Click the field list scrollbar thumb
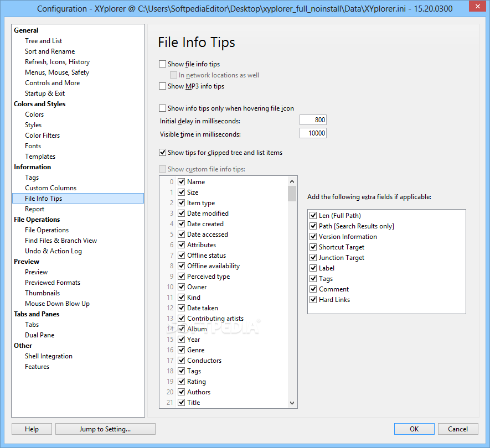Viewport: 490px width, 448px height. tap(292, 194)
